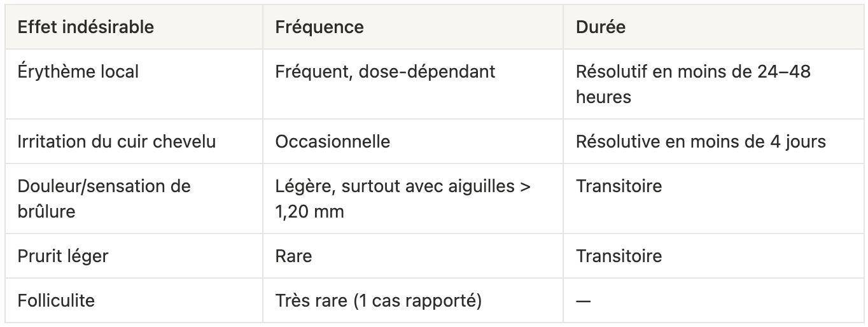Viewport: 868px width, 327px height.
Task: Select the 'Fréquent, dose-dépendant' cell
Action: [413, 84]
